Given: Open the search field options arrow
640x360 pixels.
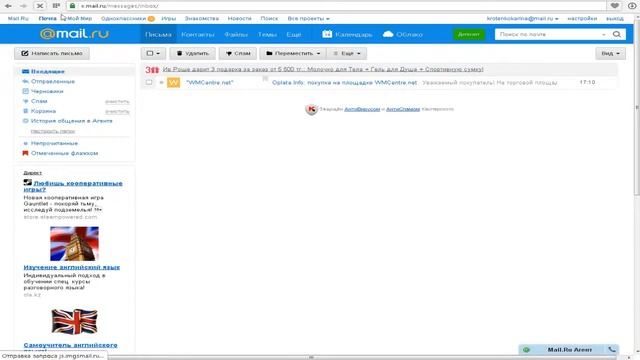Looking at the screenshot, I should (x=604, y=34).
